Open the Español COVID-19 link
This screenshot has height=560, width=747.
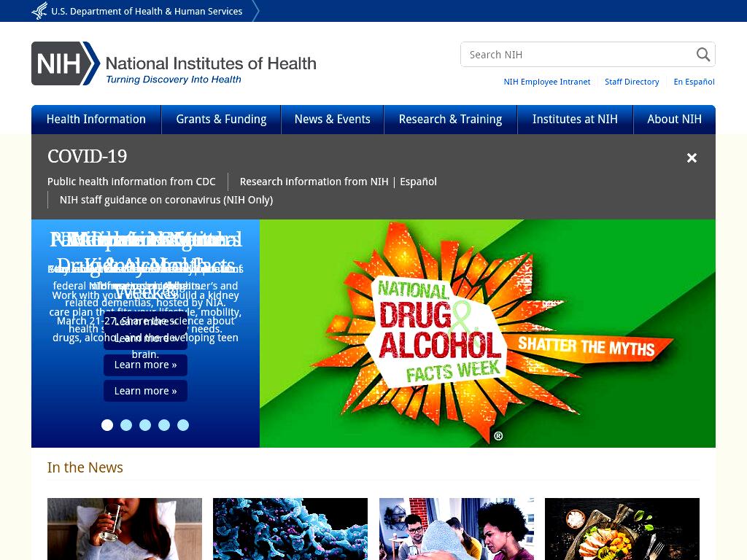pyautogui.click(x=418, y=182)
